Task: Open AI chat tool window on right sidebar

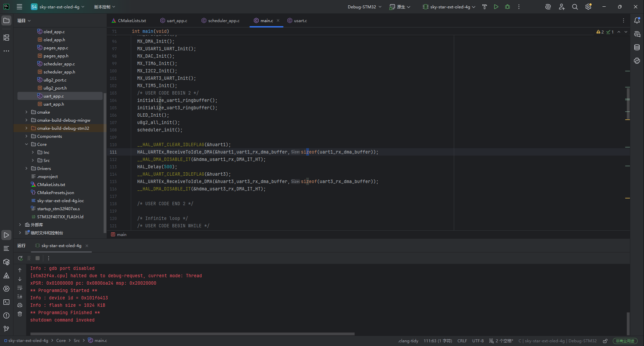Action: [x=637, y=34]
